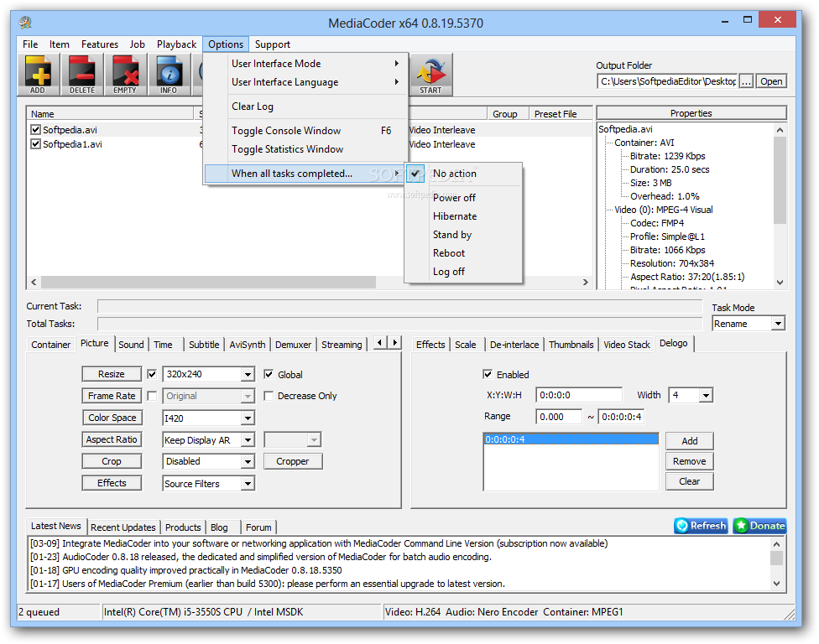Toggle the Softpedia1.avi checkbox
819x644 pixels.
pos(35,143)
